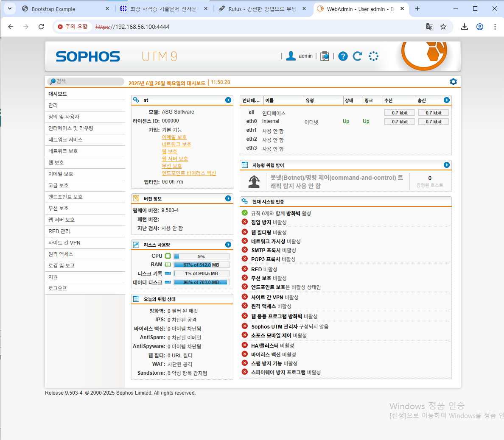Image resolution: width=504 pixels, height=440 pixels.
Task: Open 정의 및 사용자 in sidebar
Action: click(85, 117)
